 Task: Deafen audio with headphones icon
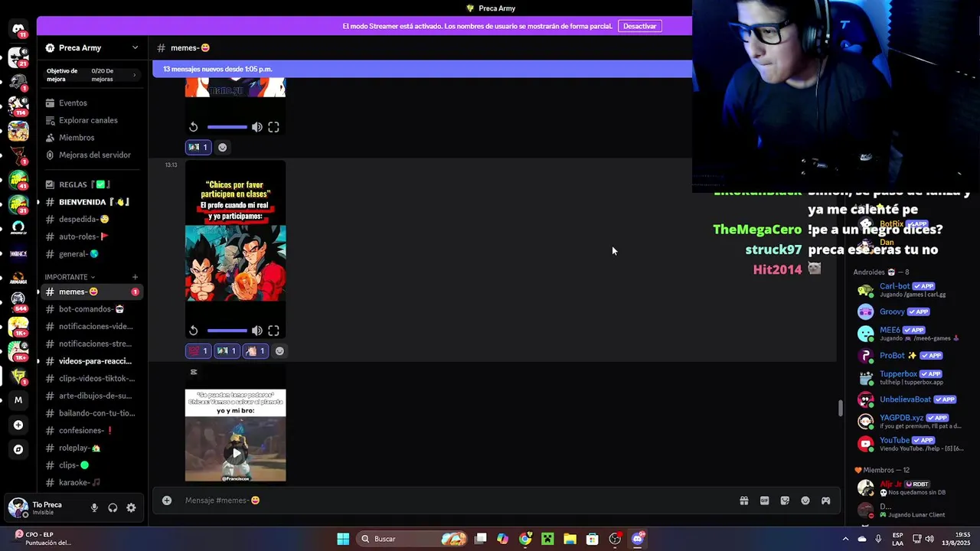(x=113, y=507)
